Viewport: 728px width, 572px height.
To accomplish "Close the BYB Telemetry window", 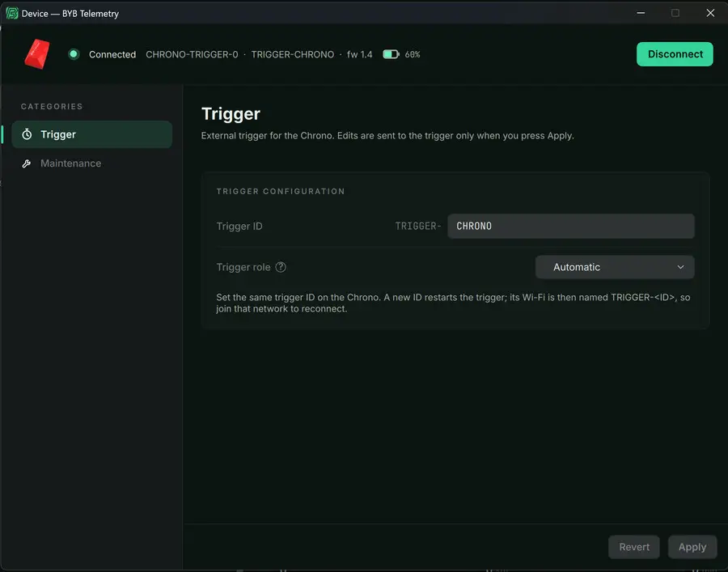I will [x=710, y=13].
